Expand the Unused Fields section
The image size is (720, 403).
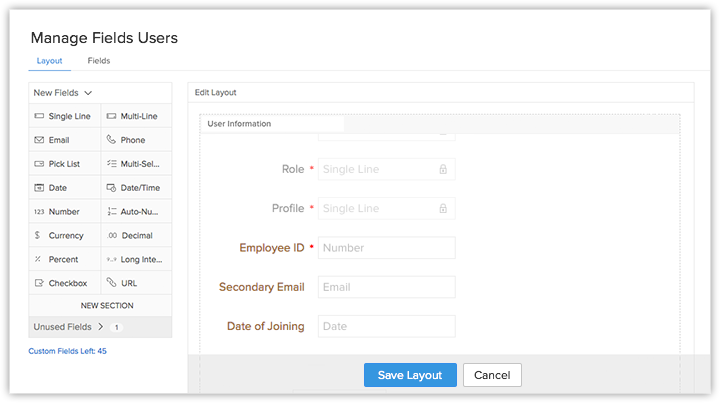click(x=100, y=327)
